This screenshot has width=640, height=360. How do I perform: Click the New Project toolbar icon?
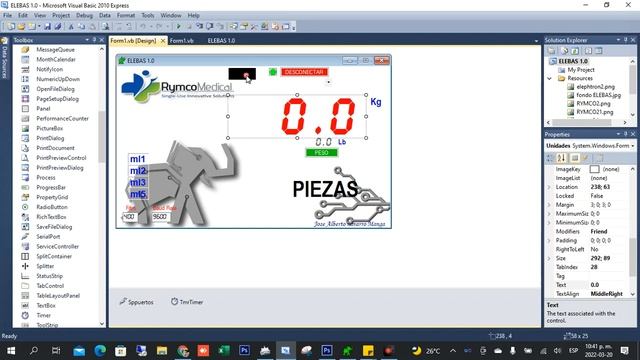tap(11, 27)
